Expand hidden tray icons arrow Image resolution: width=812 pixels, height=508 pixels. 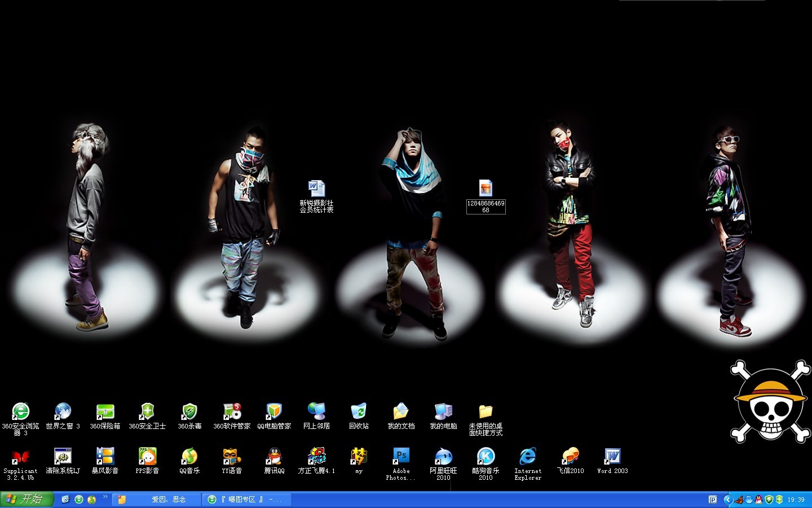tap(727, 500)
